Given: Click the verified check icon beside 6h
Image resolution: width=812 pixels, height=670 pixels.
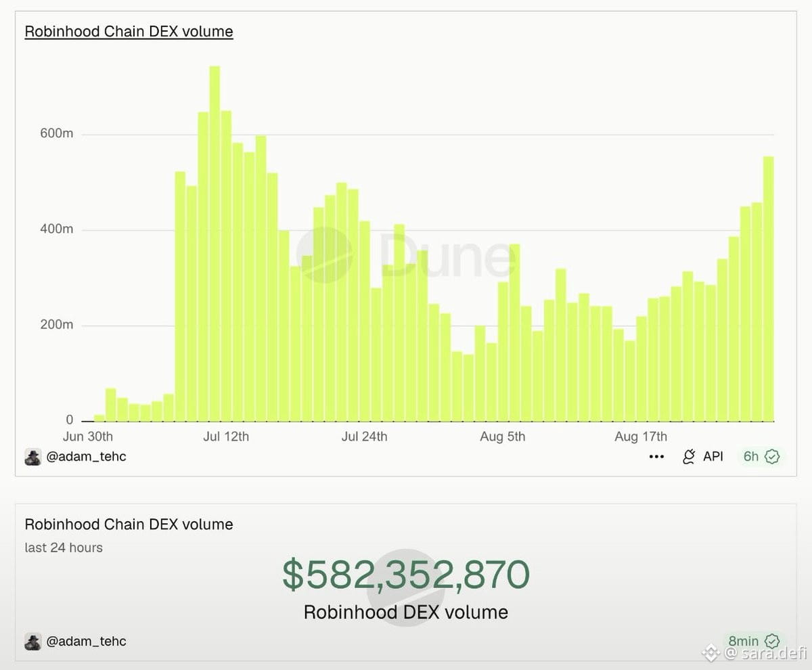Looking at the screenshot, I should [772, 457].
